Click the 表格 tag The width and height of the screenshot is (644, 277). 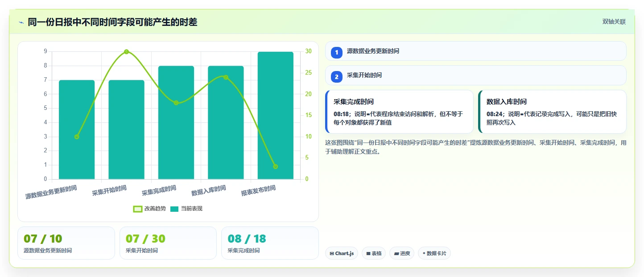point(374,253)
